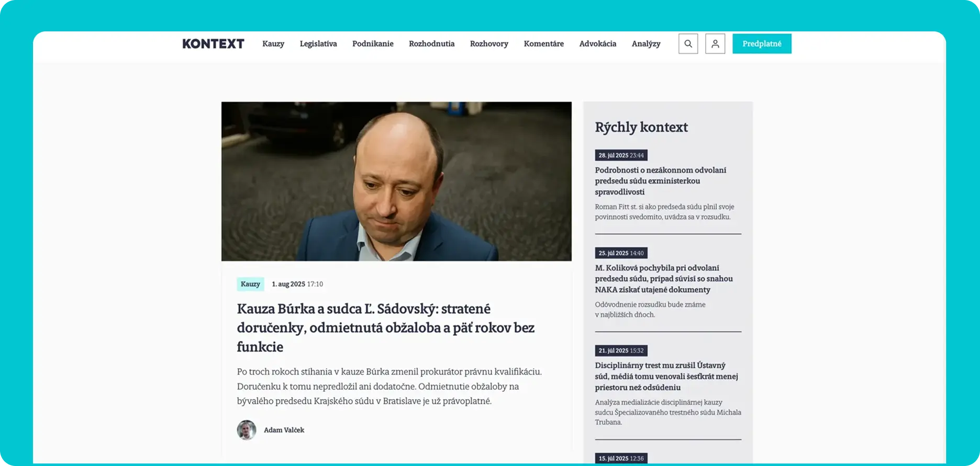Go to the Legislatíva section
Image resolution: width=980 pixels, height=466 pixels.
(x=318, y=44)
